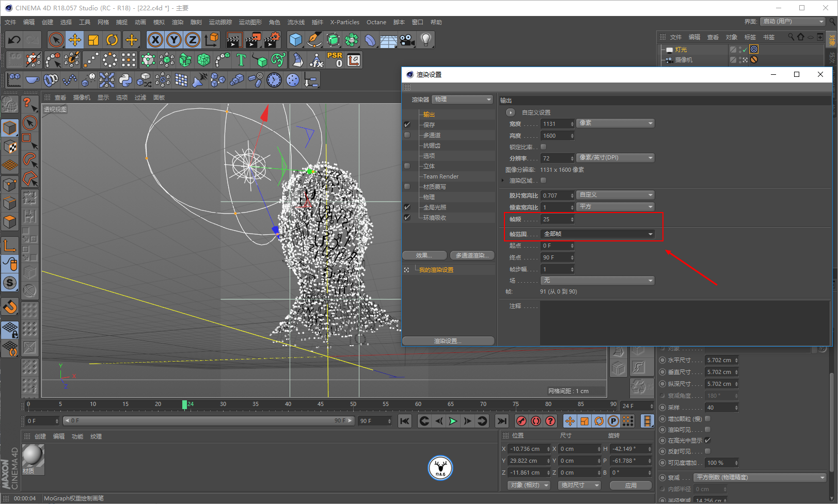Click the MoText T icon

[x=241, y=60]
